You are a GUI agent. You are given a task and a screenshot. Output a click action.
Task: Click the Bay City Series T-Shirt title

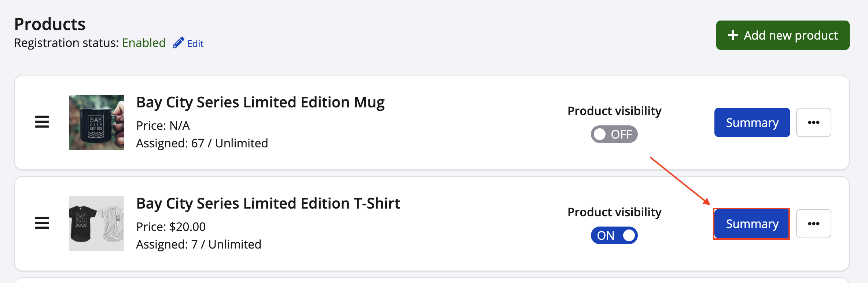pos(268,203)
